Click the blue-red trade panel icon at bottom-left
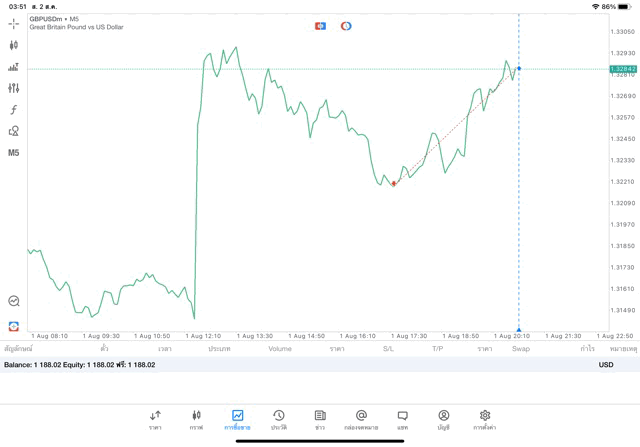 [13, 326]
